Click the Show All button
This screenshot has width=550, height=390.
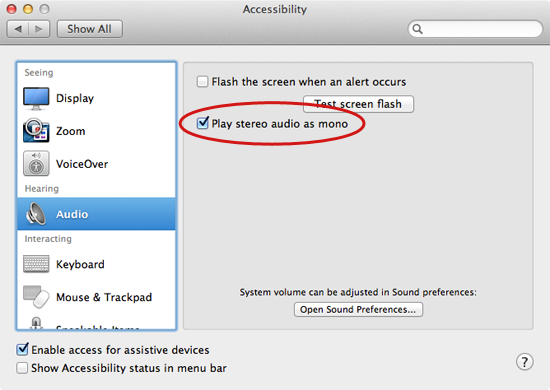pos(89,29)
